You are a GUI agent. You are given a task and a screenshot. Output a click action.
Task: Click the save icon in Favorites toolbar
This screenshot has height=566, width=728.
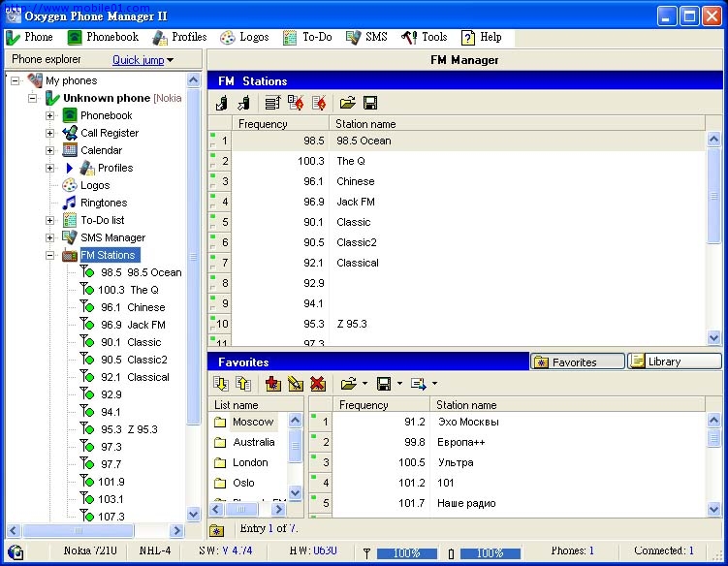click(x=384, y=384)
